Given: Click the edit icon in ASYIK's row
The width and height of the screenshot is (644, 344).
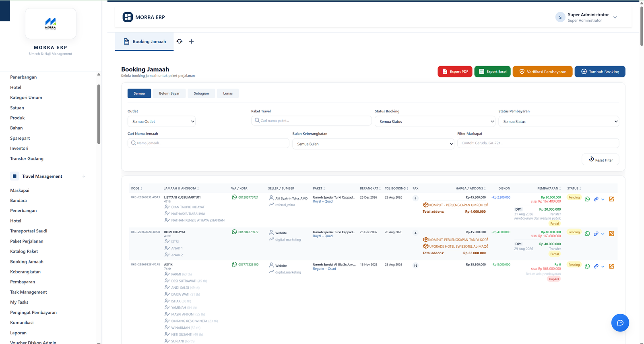Looking at the screenshot, I should 611,266.
